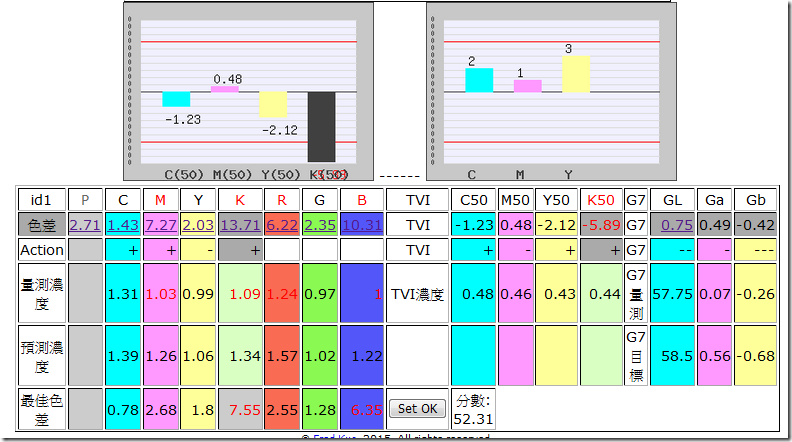
Task: Select the 1.39 cyan predicted density cell
Action: tap(123, 356)
